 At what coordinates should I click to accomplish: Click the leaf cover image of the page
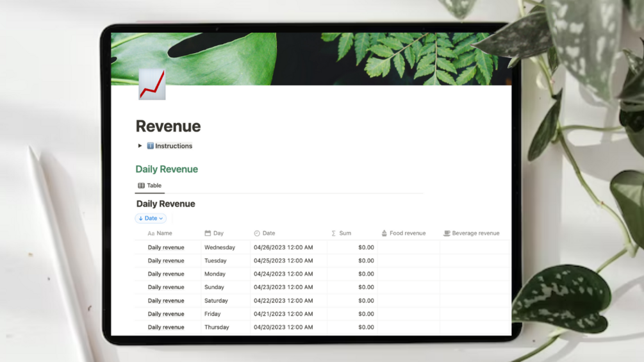point(311,59)
